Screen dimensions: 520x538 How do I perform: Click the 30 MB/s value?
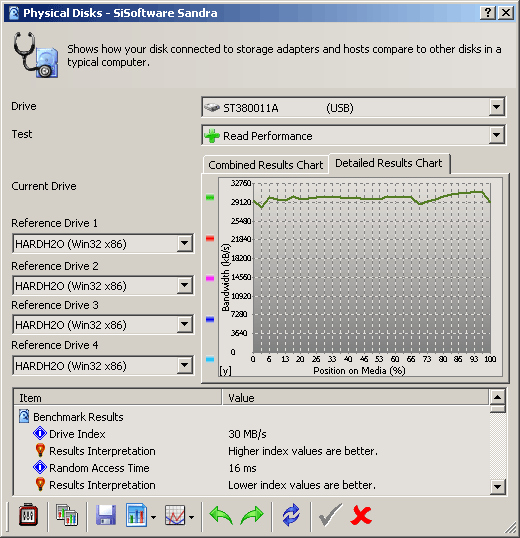click(x=247, y=434)
